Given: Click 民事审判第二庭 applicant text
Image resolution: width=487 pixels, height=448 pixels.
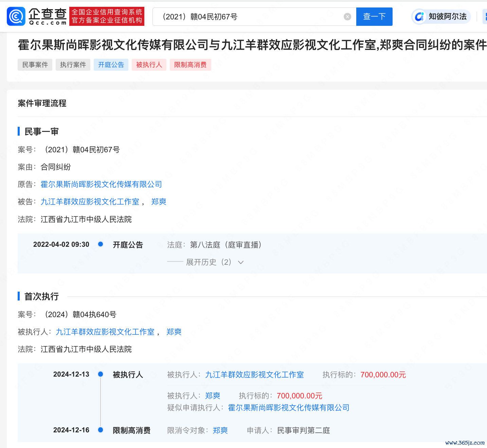Looking at the screenshot, I should click(304, 430).
